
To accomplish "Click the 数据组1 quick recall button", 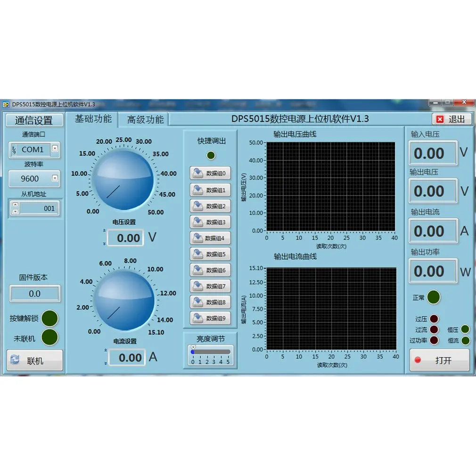I will [x=210, y=190].
